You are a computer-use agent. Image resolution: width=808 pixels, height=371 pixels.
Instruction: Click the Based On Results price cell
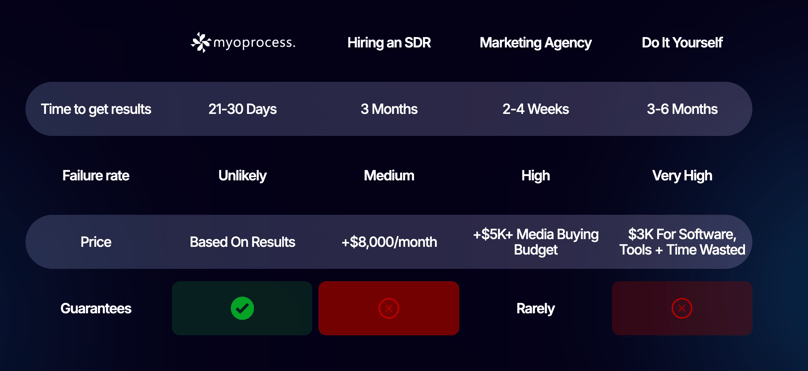pos(242,242)
